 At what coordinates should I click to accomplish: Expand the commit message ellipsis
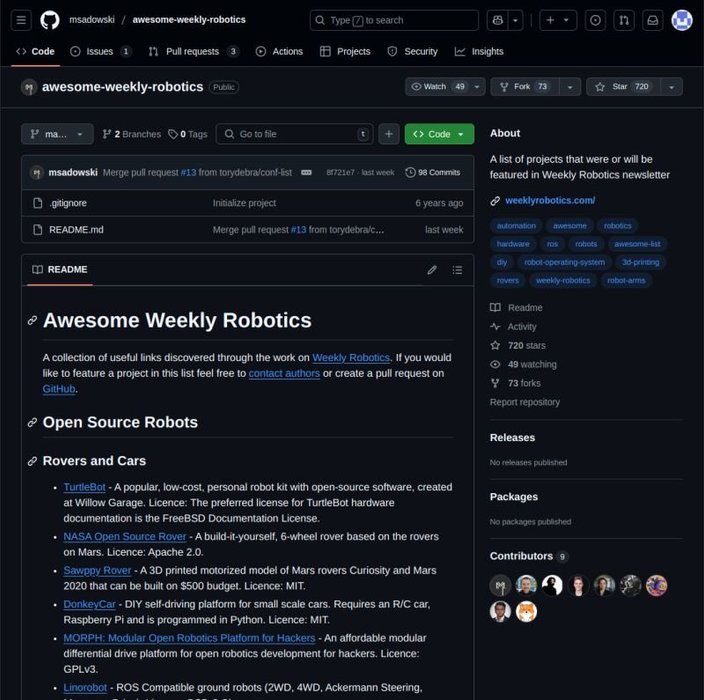[x=306, y=172]
